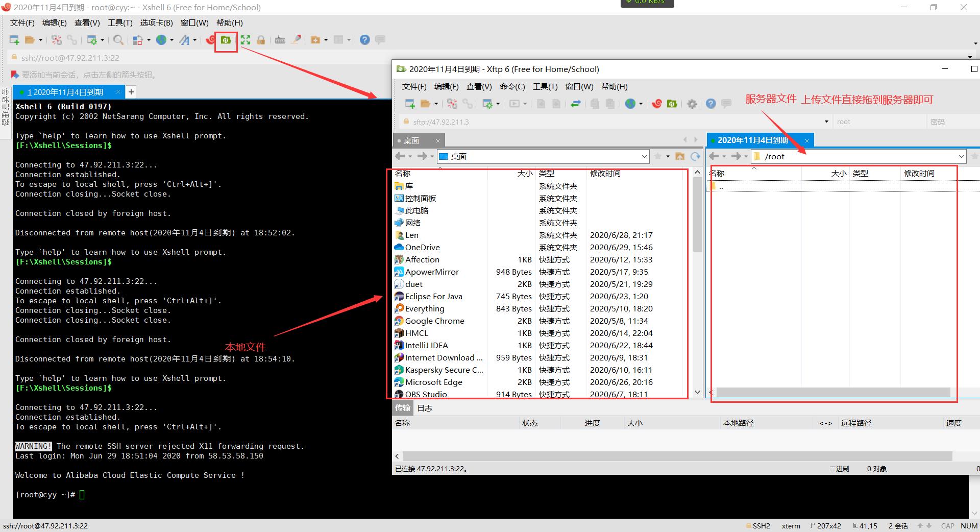980x532 pixels.
Task: Click local file list vertical scrollbar thumb
Action: click(x=697, y=214)
